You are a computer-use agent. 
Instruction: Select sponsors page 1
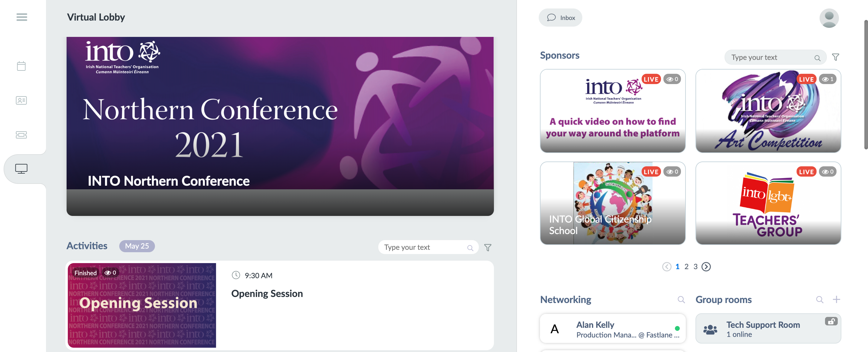click(x=677, y=267)
